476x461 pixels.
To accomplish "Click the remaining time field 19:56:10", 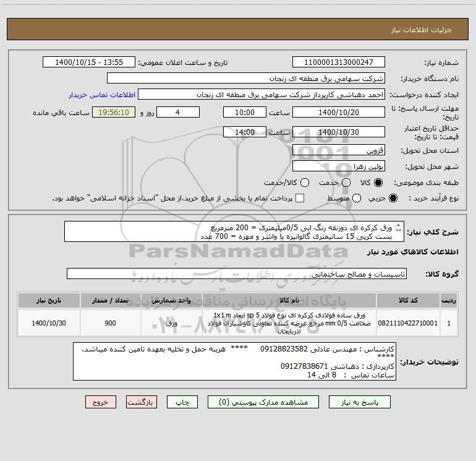I will (114, 112).
